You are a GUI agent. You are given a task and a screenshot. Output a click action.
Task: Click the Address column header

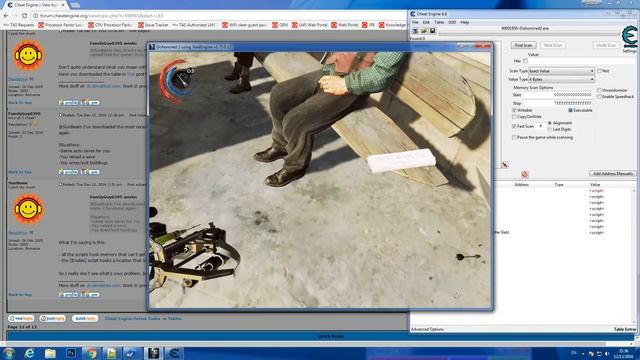[x=521, y=185]
